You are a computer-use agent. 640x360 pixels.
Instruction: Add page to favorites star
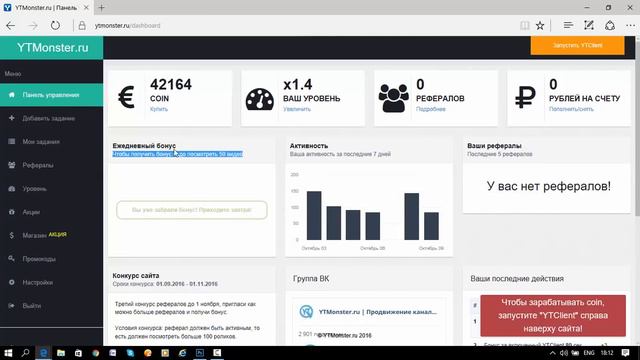pos(540,26)
